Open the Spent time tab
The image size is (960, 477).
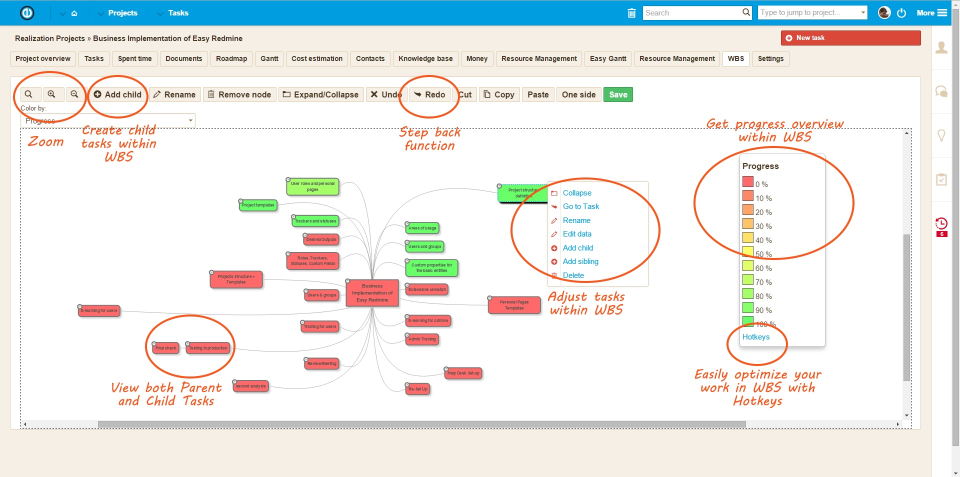coord(134,59)
